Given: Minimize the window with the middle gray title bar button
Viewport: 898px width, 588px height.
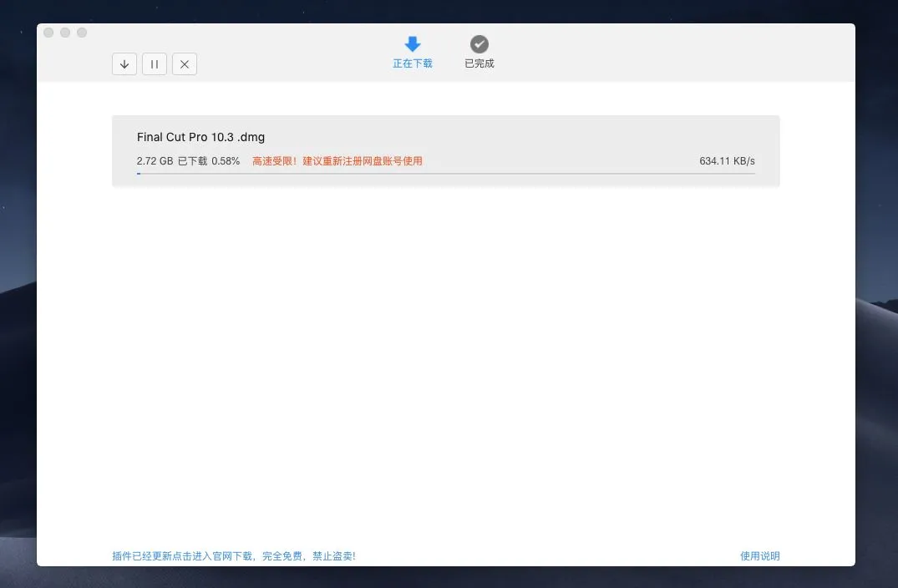Looking at the screenshot, I should point(65,33).
